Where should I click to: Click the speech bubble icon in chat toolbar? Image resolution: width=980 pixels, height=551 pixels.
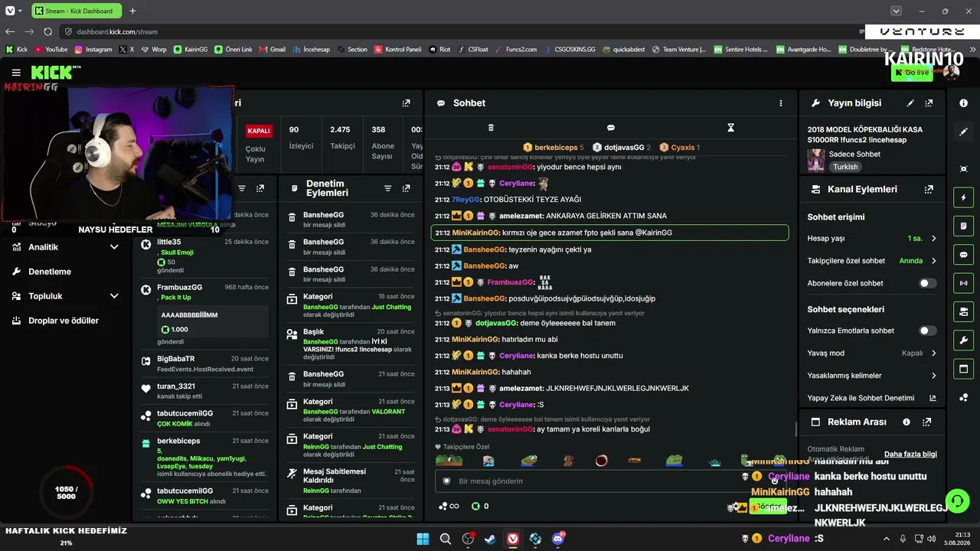[610, 128]
